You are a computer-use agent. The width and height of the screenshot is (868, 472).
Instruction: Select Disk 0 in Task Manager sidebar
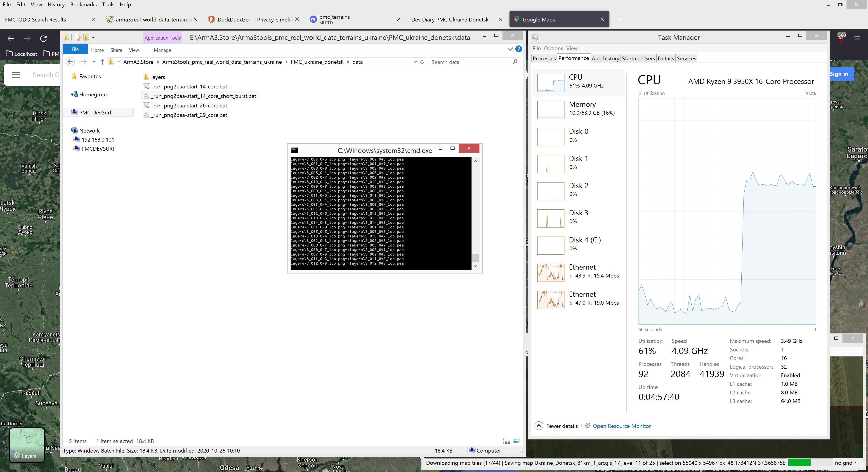(x=579, y=137)
